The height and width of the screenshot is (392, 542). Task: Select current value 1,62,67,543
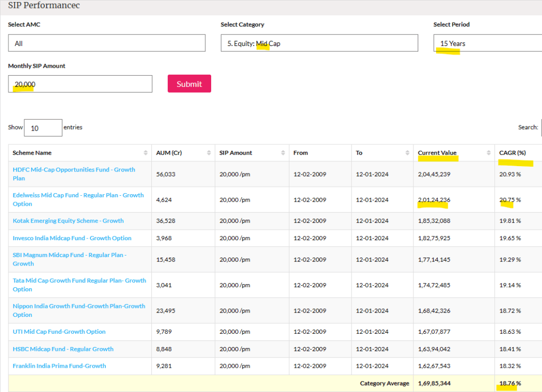click(434, 366)
